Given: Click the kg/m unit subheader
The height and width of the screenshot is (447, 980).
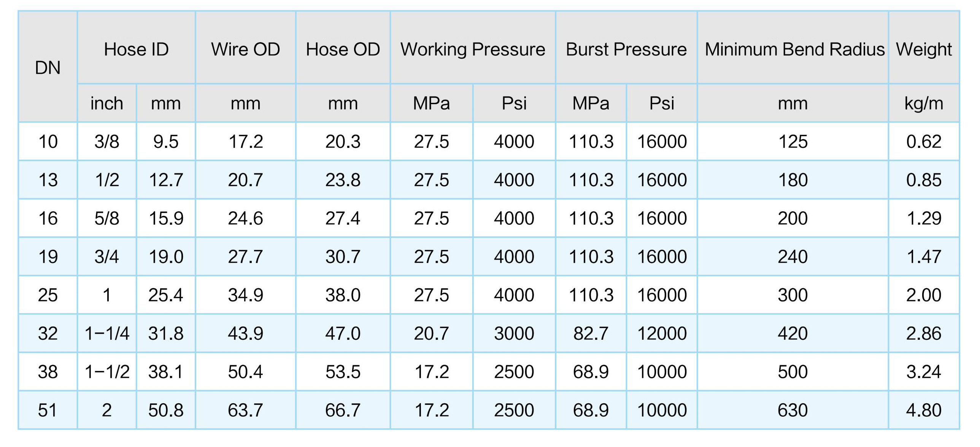Looking at the screenshot, I should (x=924, y=104).
